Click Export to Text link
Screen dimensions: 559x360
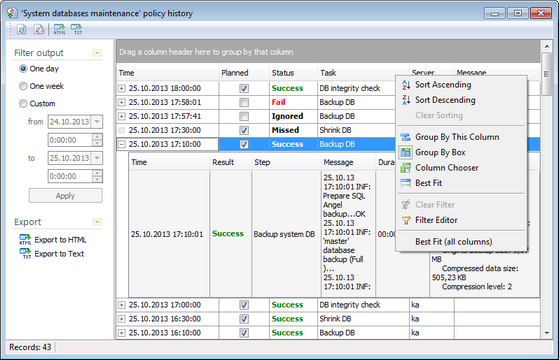[59, 254]
